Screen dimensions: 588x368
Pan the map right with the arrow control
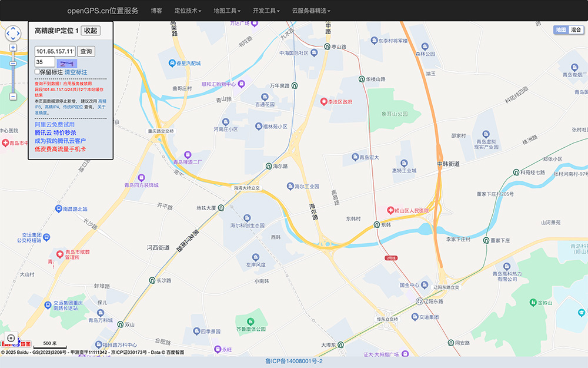18,34
